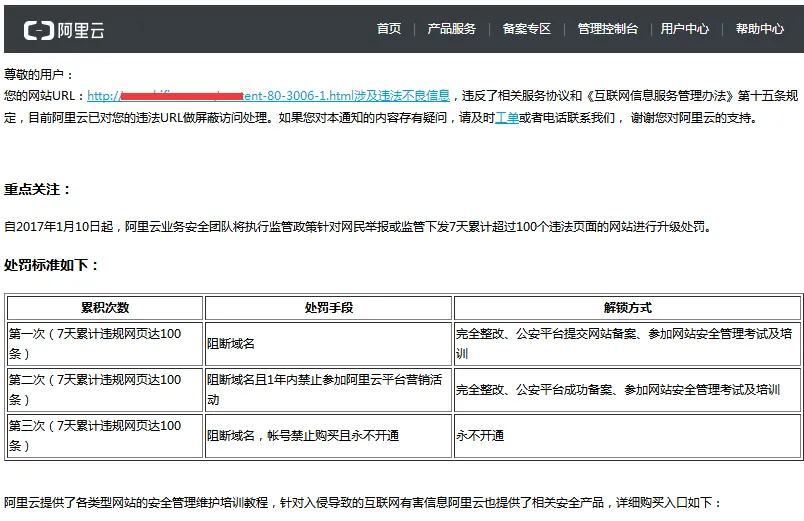This screenshot has height=521, width=804.
Task: Open 帮助中心 in navigation
Action: pyautogui.click(x=759, y=29)
